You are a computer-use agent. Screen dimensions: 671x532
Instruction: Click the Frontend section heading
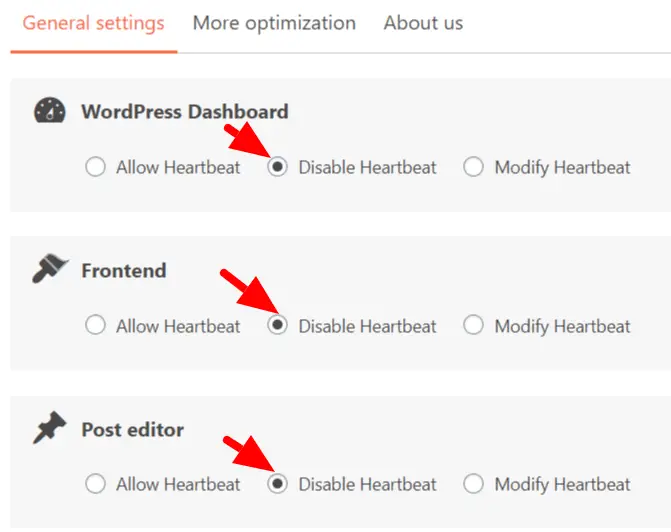pos(124,270)
